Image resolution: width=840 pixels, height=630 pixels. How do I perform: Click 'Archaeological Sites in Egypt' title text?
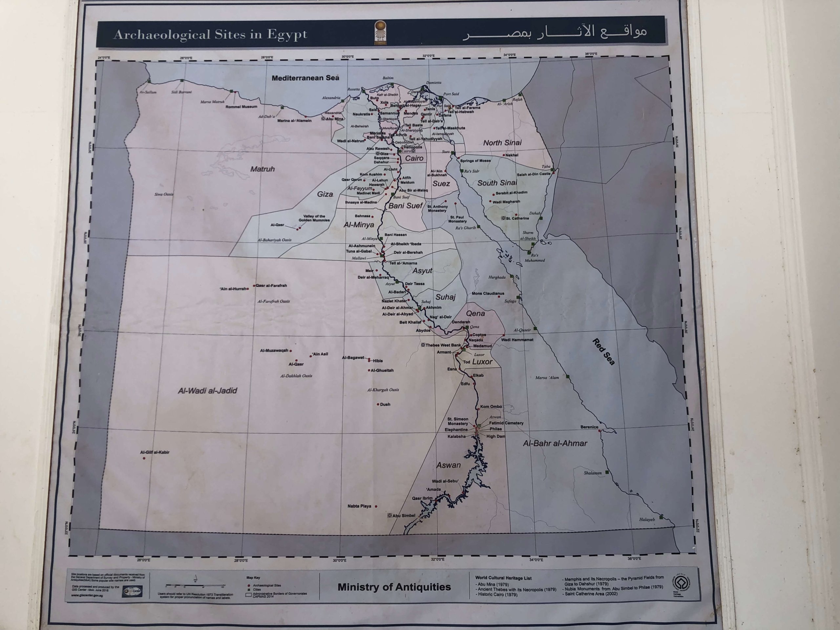click(210, 34)
